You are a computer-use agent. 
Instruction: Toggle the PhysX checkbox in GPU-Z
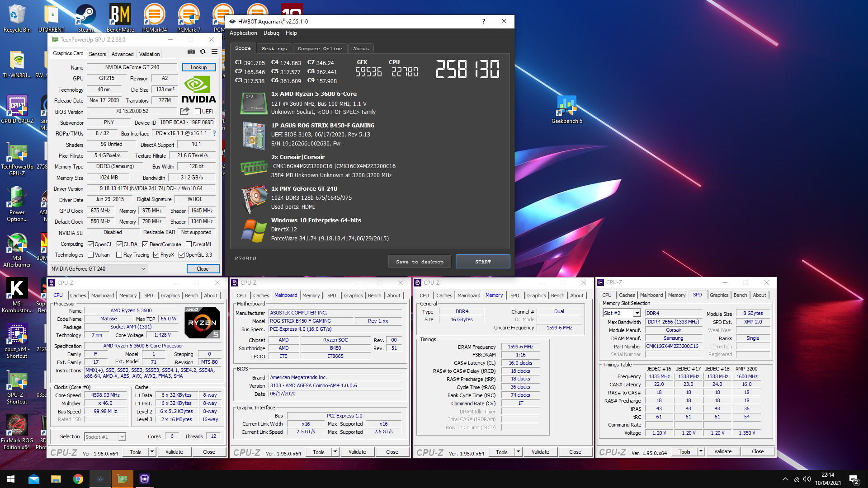click(156, 255)
